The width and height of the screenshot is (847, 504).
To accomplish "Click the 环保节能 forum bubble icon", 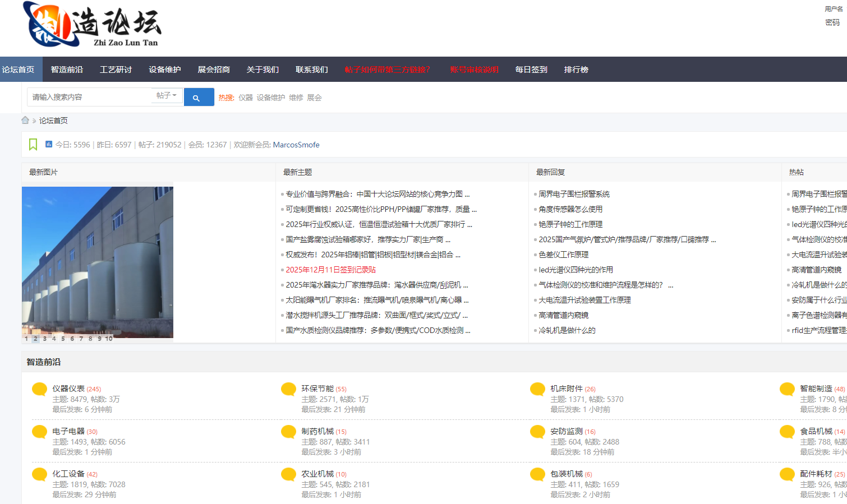I will [288, 389].
